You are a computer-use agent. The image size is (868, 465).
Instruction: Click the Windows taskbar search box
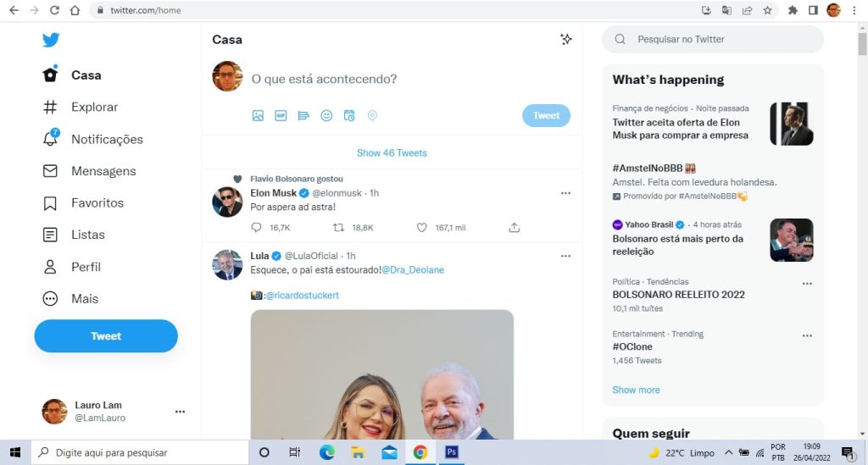pyautogui.click(x=140, y=452)
